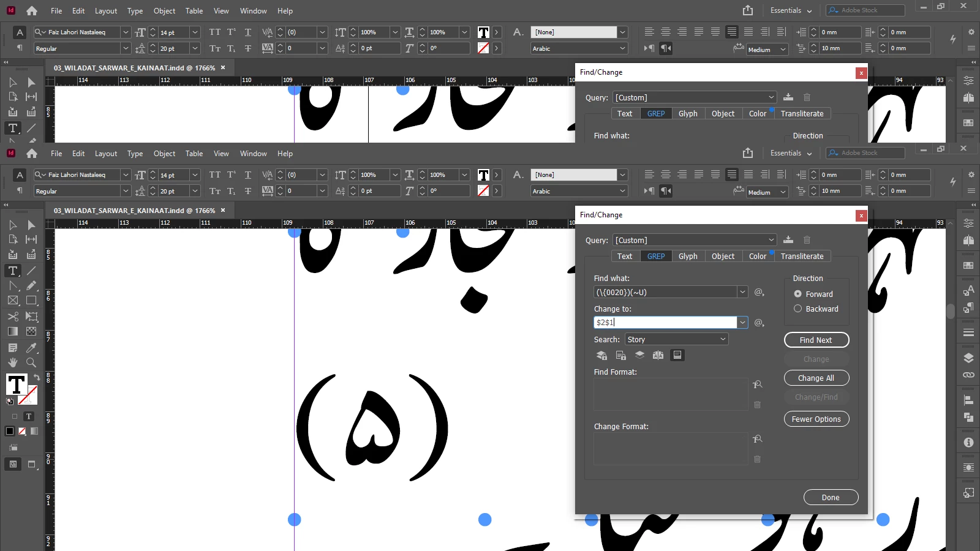Select the Pencil tool in the tools panel
980x551 pixels.
click(31, 285)
